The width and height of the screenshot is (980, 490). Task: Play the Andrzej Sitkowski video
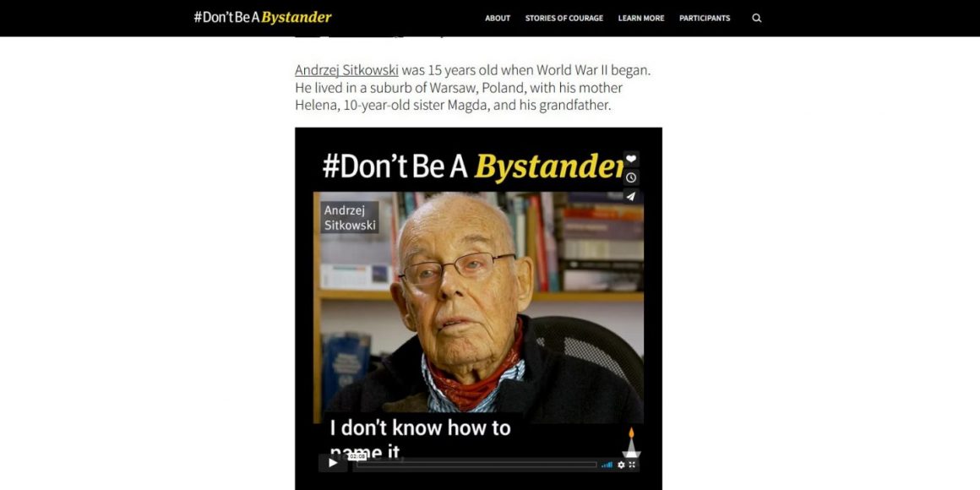tap(333, 463)
